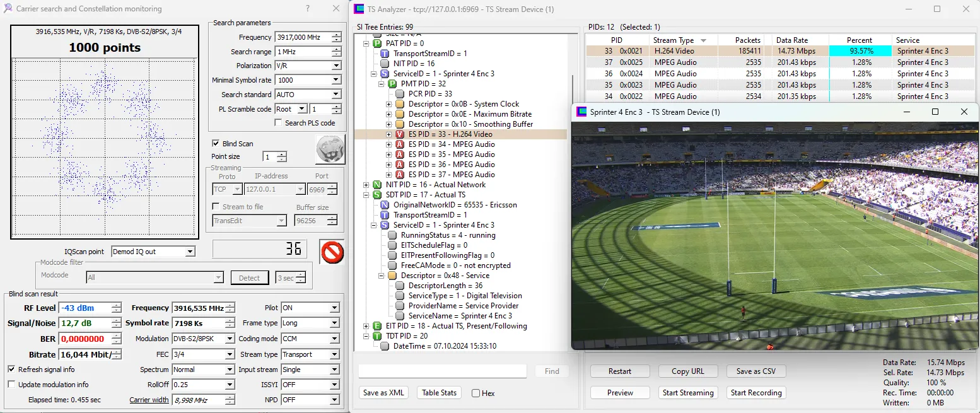
Task: Click the SDT PID 17 table icon
Action: click(x=377, y=195)
